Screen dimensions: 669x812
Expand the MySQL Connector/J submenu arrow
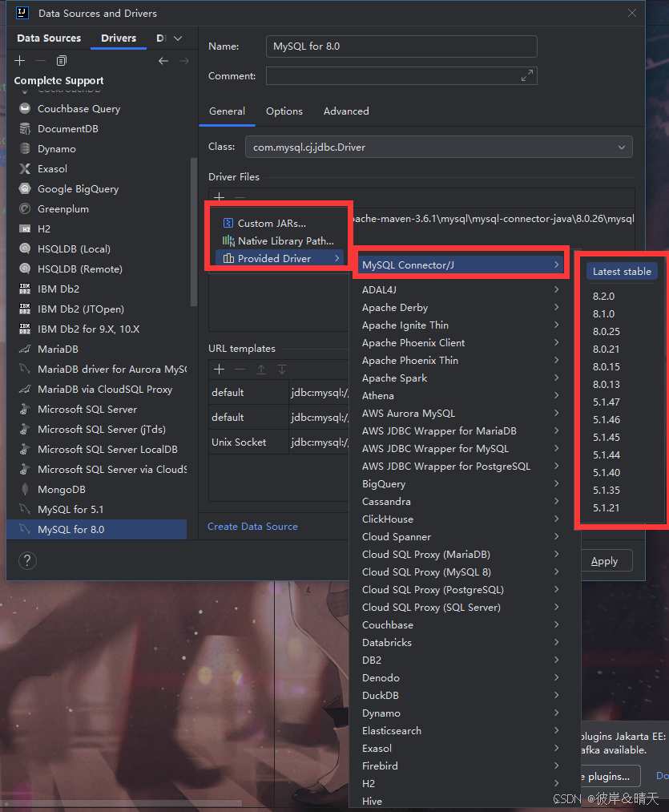556,265
